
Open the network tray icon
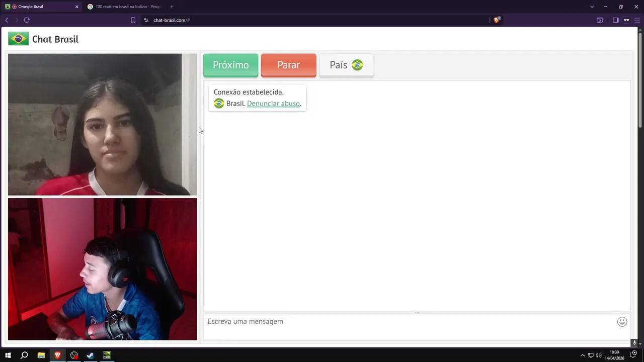click(591, 355)
